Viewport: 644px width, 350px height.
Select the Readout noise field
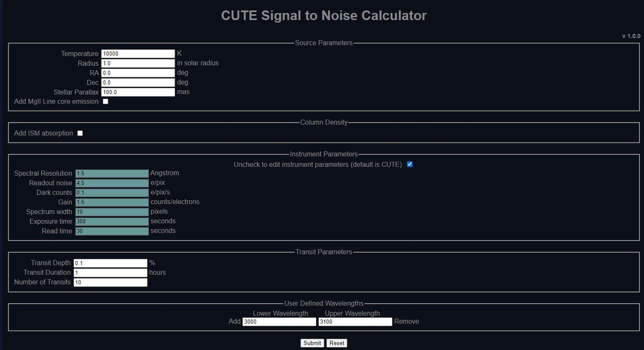coord(112,183)
